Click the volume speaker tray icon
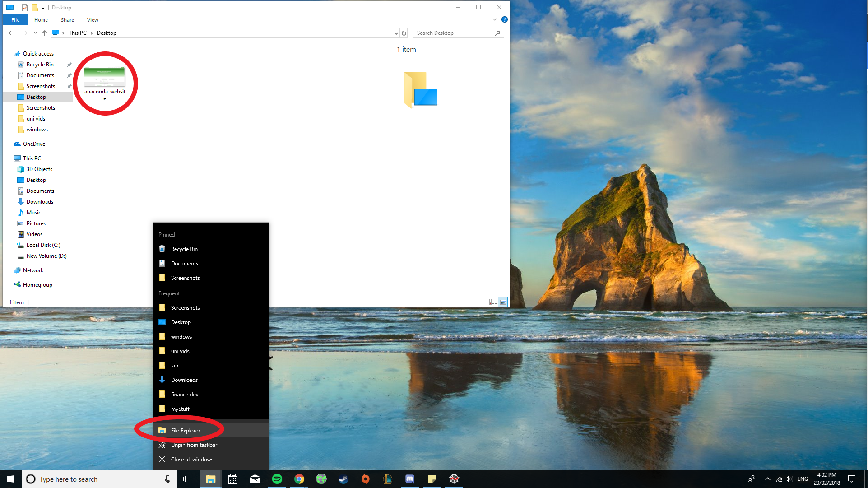The image size is (868, 488). [789, 479]
